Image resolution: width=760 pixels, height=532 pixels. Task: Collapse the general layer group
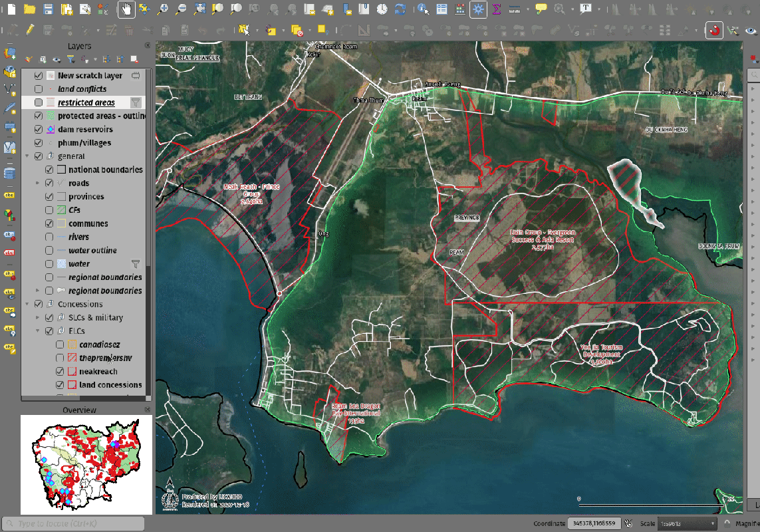point(28,156)
